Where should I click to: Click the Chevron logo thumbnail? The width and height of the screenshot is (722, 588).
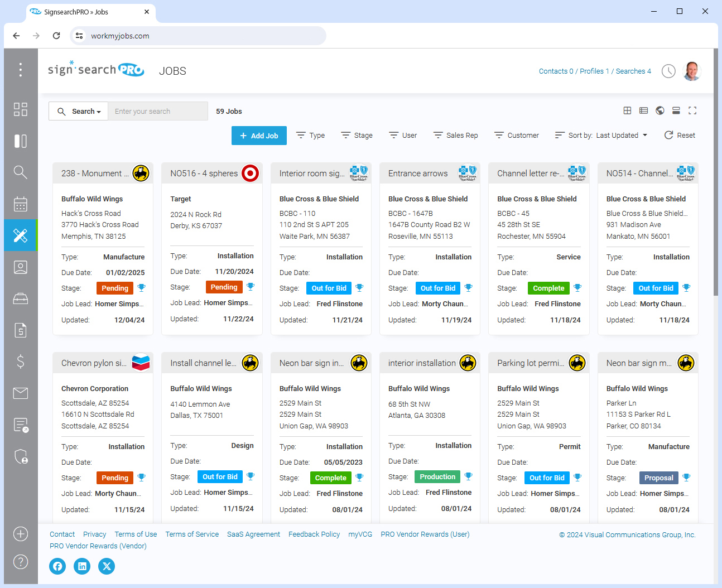141,363
